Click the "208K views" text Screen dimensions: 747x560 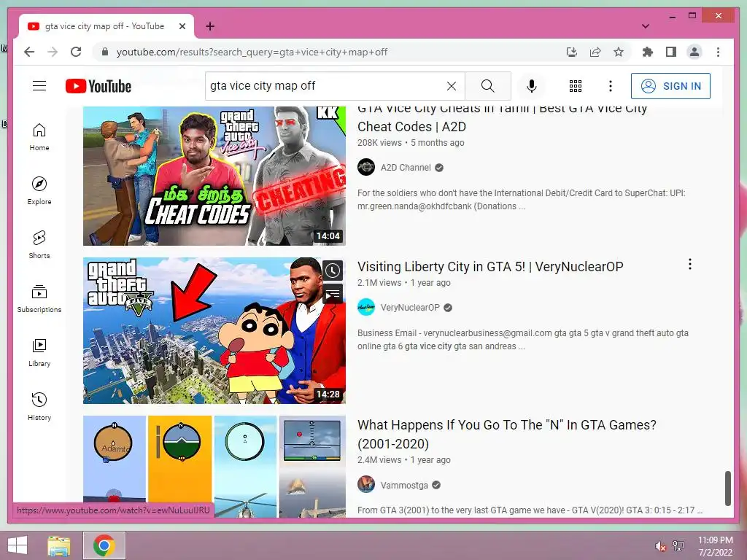click(379, 143)
